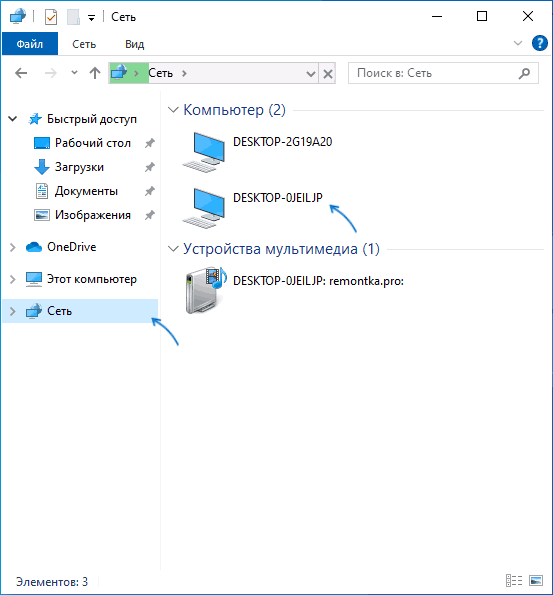
Task: Close the Сеть Explorer window
Action: click(528, 16)
